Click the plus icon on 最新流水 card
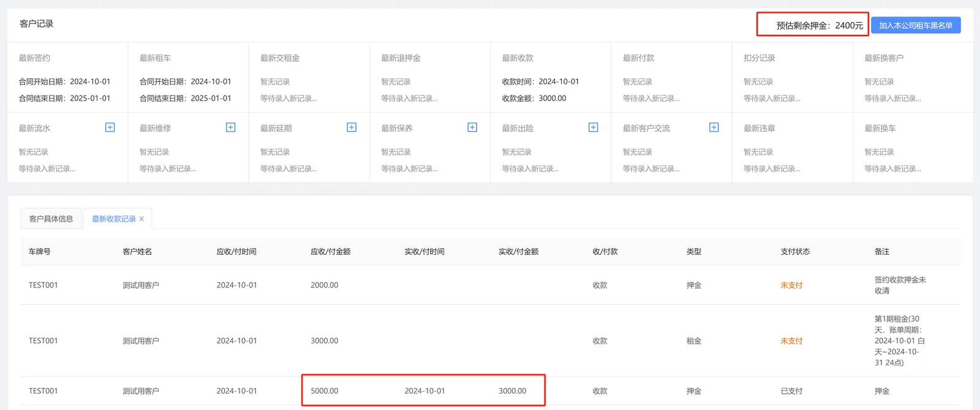 coord(110,127)
